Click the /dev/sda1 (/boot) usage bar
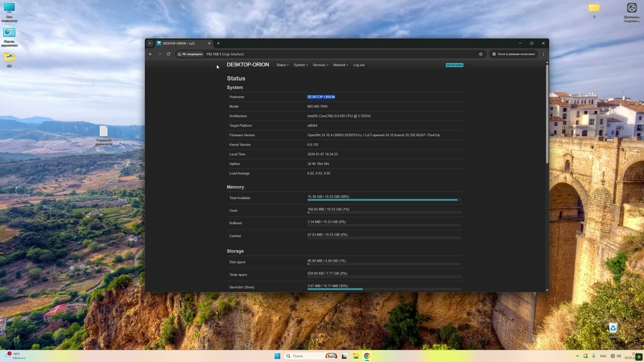 click(384, 289)
